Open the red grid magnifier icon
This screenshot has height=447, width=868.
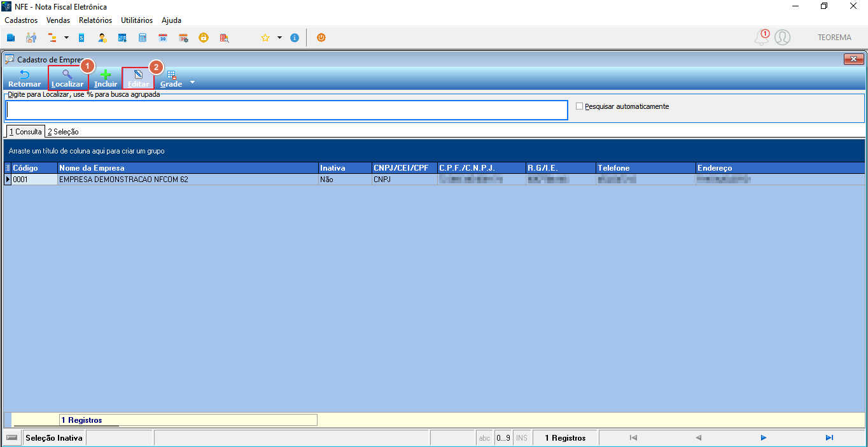[224, 38]
